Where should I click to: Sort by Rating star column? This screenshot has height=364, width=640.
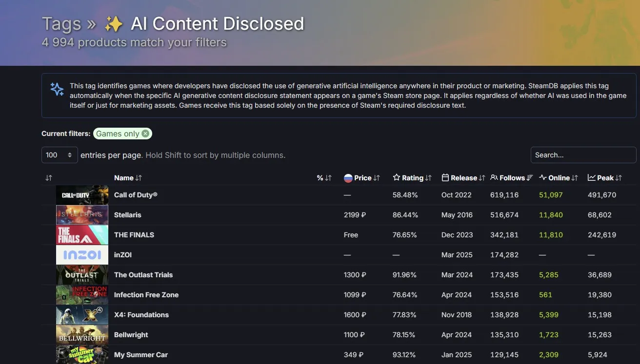click(x=412, y=178)
